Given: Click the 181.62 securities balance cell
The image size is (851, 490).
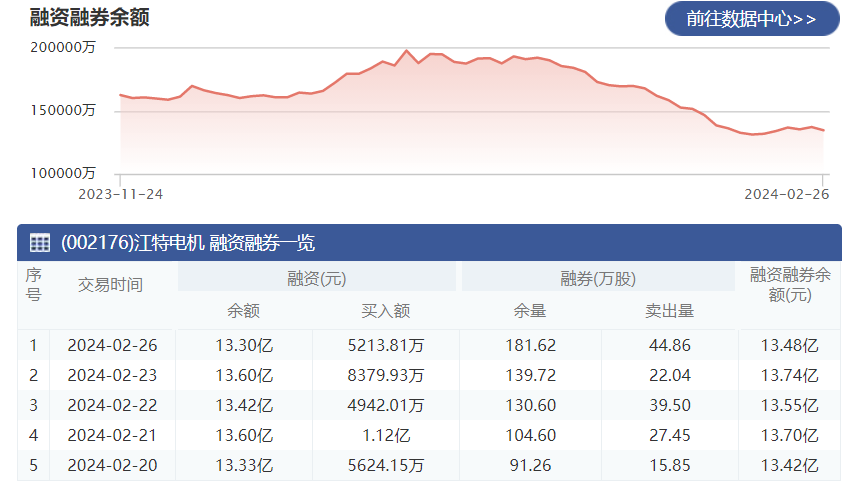Looking at the screenshot, I should click(x=531, y=346).
